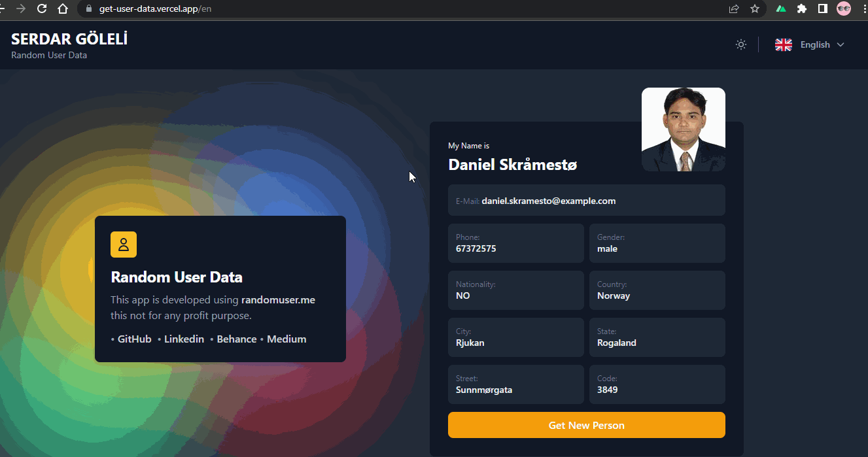Follow the randomuser.me link
Screen dimensions: 868x457
pyautogui.click(x=278, y=299)
